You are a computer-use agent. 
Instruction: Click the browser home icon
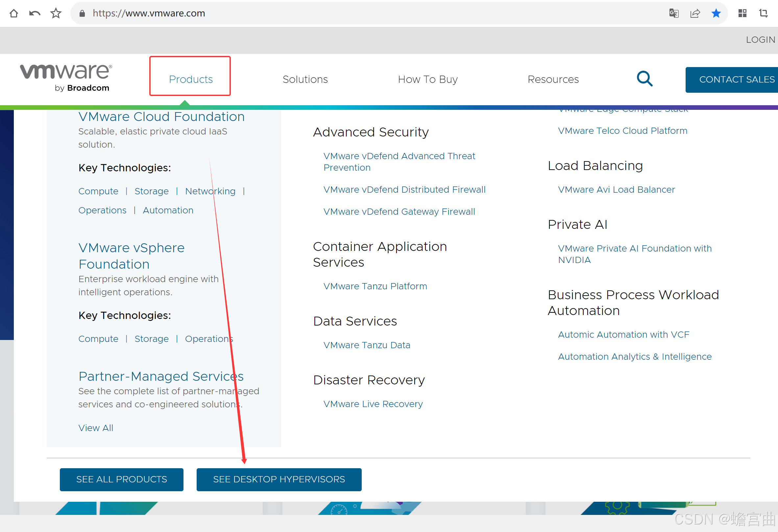(x=14, y=13)
